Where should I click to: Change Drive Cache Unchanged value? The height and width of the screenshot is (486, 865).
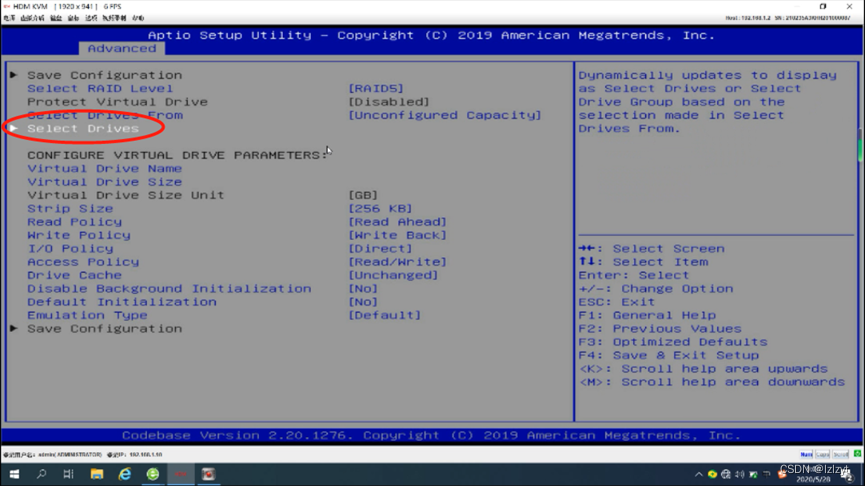[393, 275]
